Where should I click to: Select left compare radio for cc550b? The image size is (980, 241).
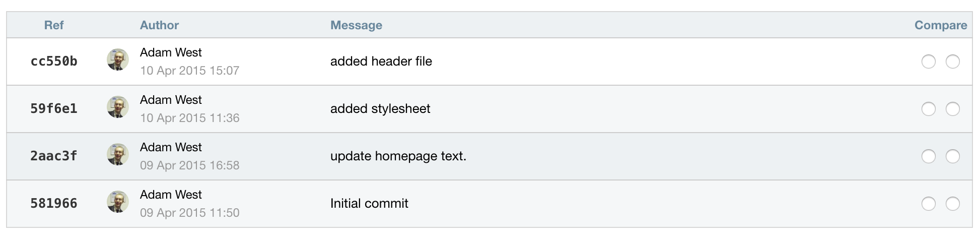(928, 62)
